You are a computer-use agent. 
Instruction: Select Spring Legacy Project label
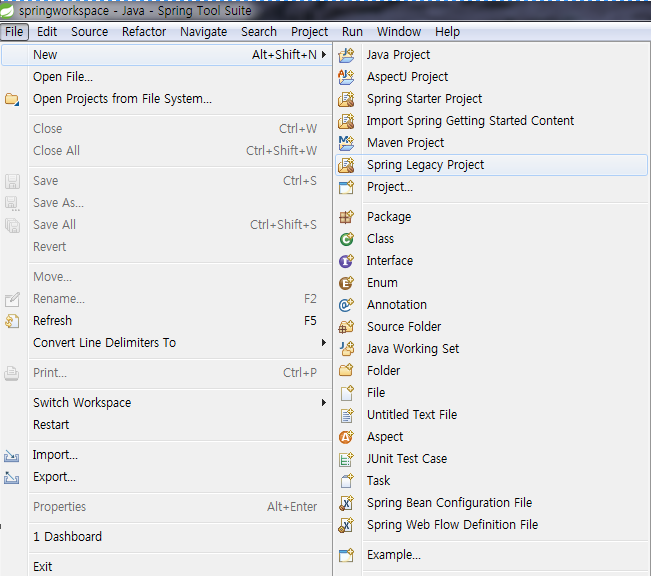[x=426, y=165]
